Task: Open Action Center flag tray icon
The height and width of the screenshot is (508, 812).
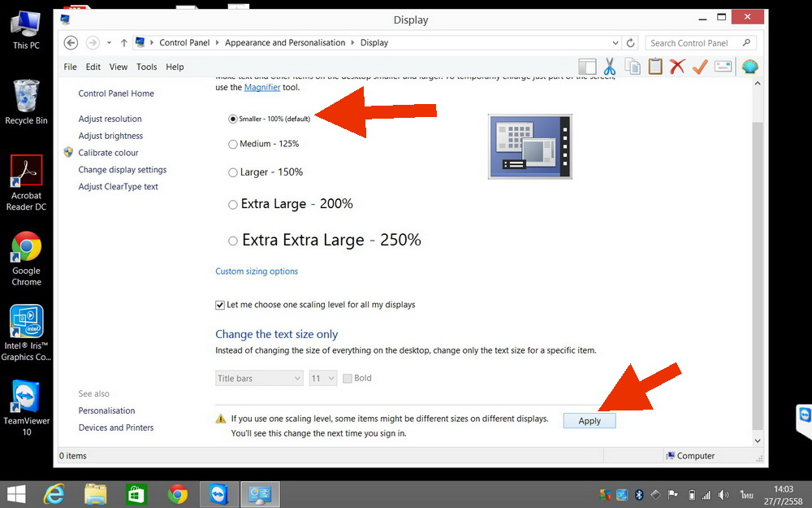Action: click(x=672, y=495)
